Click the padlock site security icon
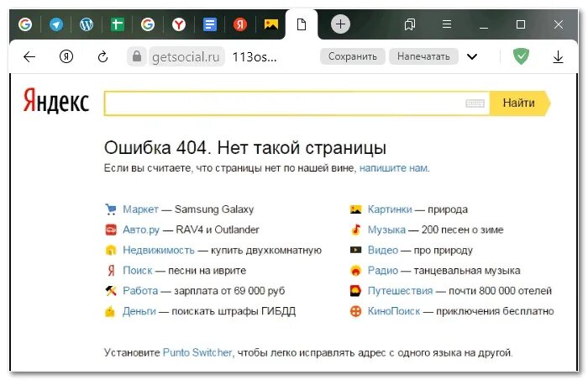The image size is (588, 381). coord(137,56)
